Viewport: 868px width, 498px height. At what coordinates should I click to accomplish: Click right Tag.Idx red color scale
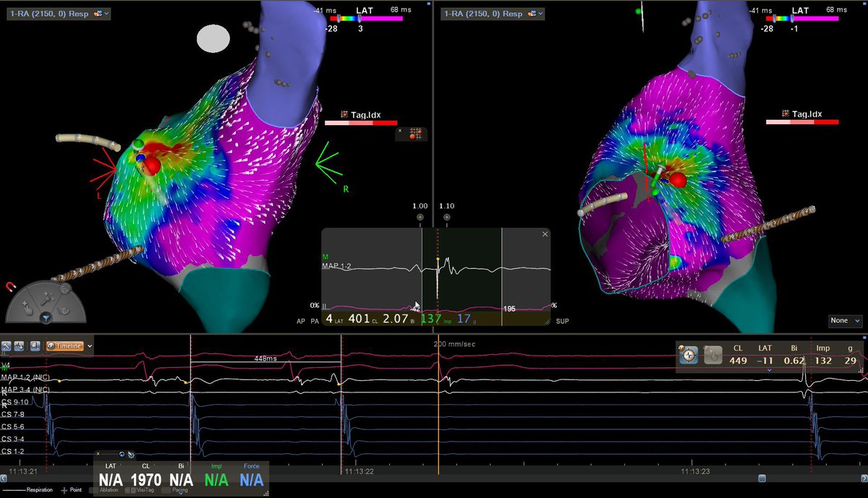(x=802, y=123)
